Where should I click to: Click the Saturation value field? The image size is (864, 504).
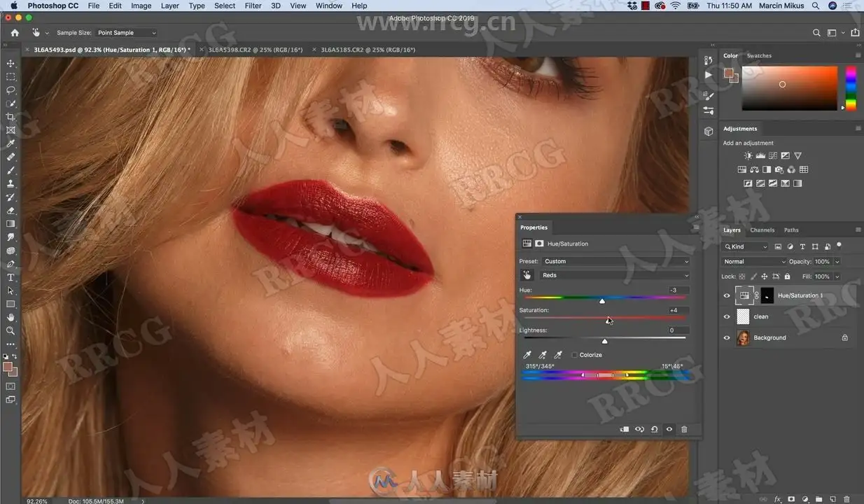678,310
